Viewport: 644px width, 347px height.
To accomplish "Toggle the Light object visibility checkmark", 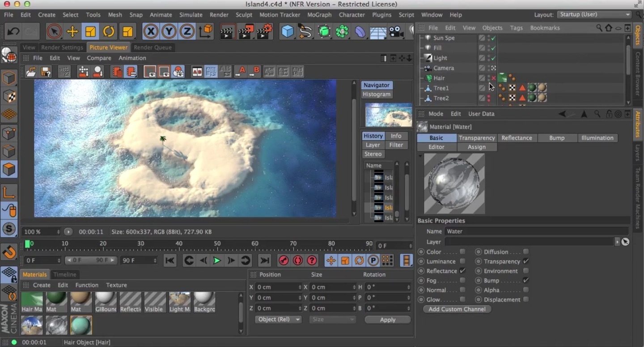I will pos(493,58).
